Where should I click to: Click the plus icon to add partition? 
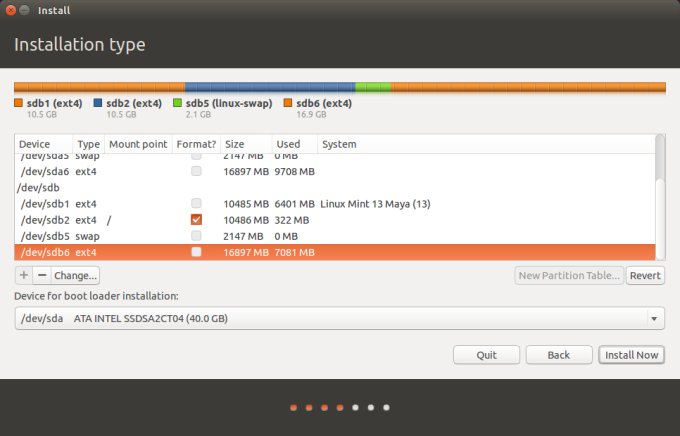pos(24,275)
